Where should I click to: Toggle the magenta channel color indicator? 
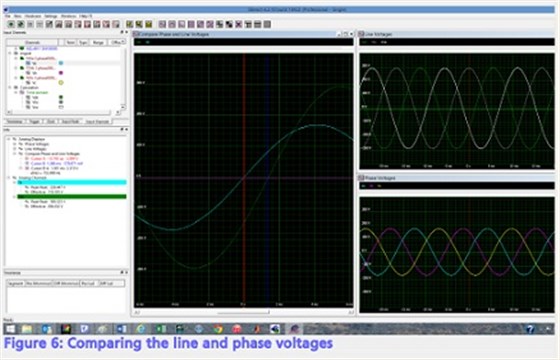61,73
